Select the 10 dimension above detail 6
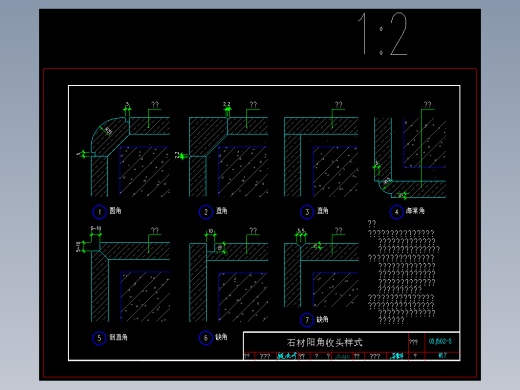 pos(211,231)
